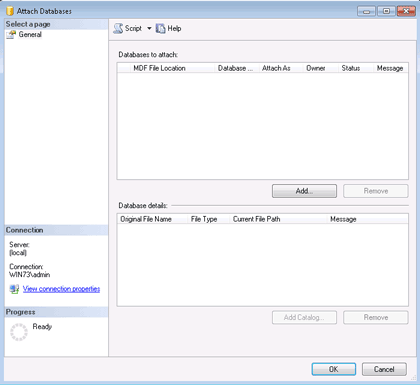The width and height of the screenshot is (420, 385).
Task: Click the connection properties icon
Action: [x=14, y=289]
